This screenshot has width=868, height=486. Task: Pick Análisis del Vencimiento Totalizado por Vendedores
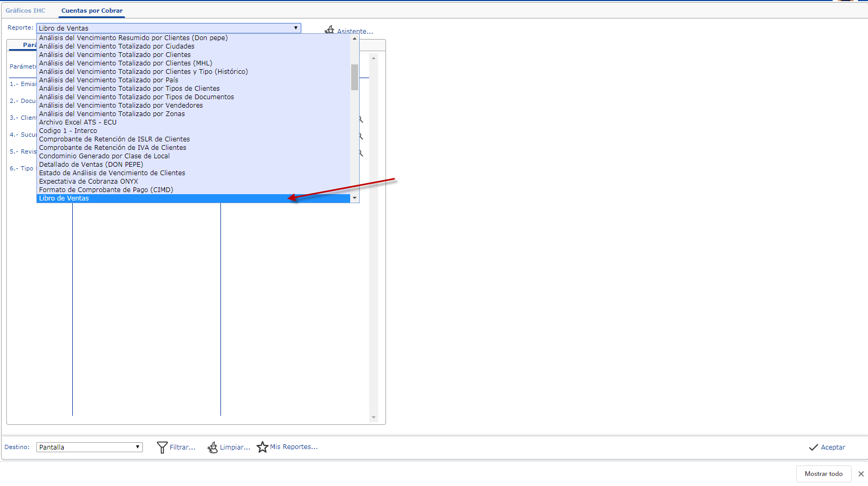193,106
